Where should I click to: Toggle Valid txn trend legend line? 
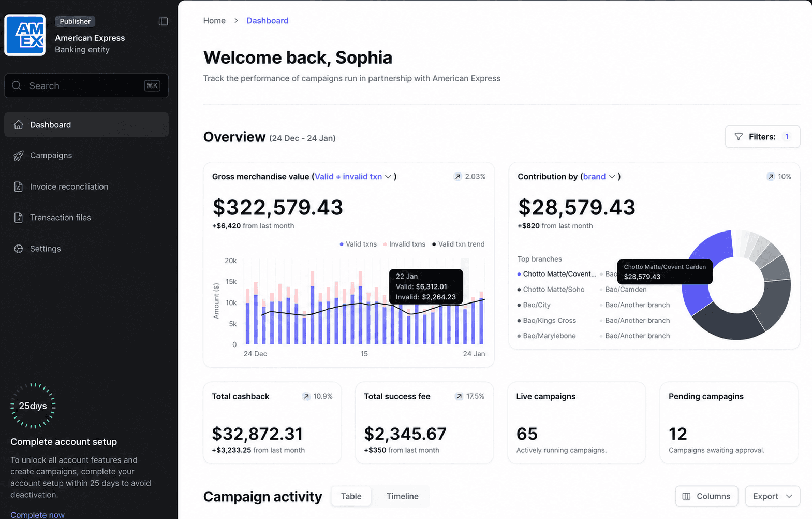459,244
